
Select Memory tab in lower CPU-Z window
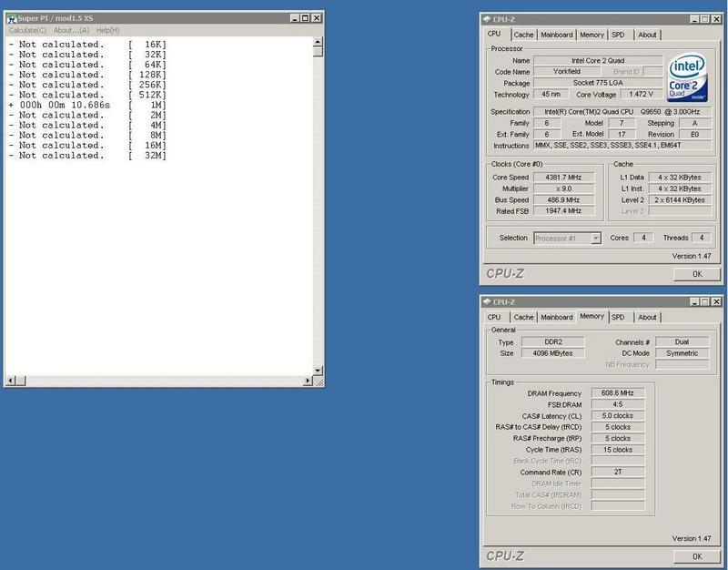[x=592, y=316]
